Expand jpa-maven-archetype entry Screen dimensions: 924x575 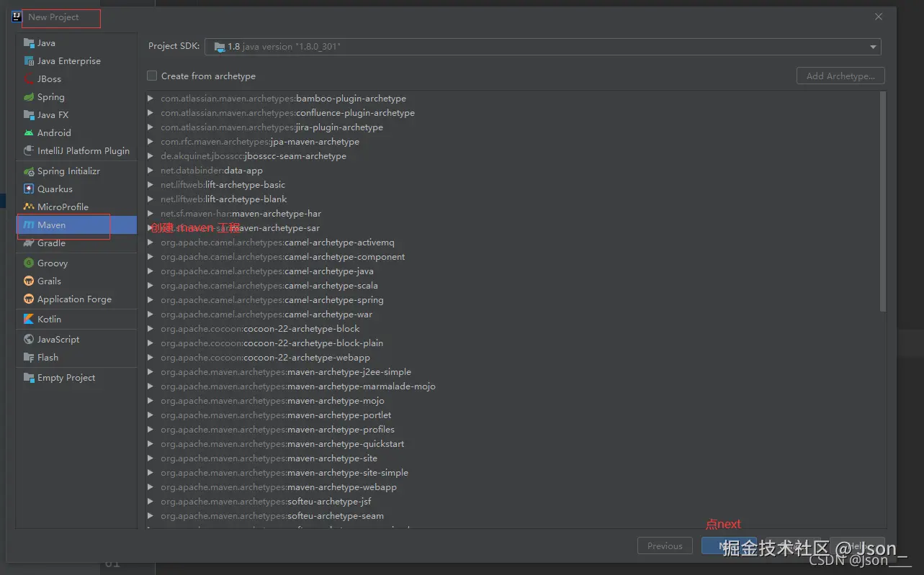pyautogui.click(x=151, y=142)
